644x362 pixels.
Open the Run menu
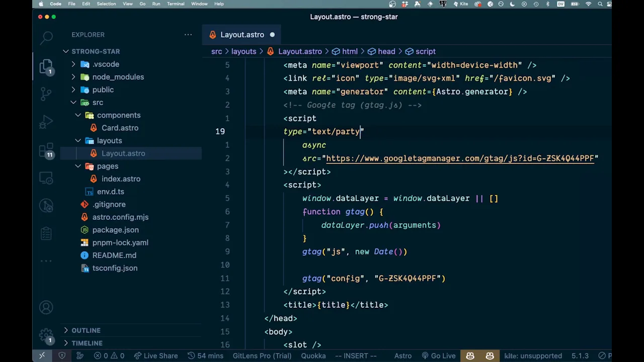[x=156, y=4]
